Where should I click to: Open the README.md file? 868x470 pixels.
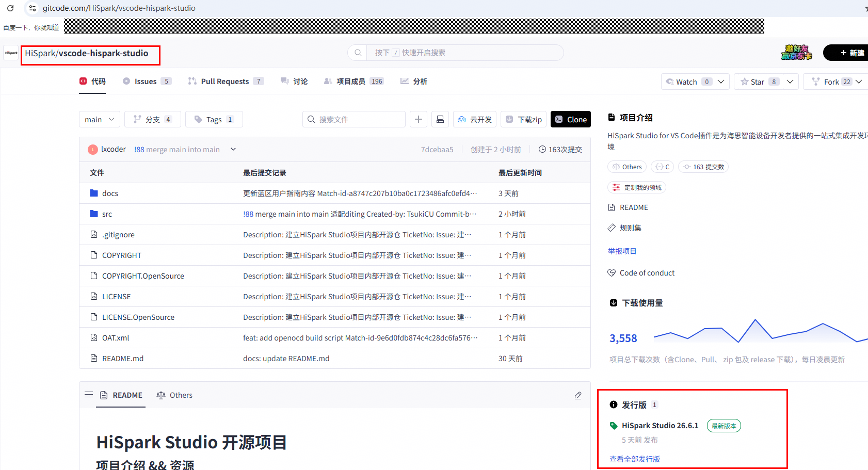pos(123,359)
